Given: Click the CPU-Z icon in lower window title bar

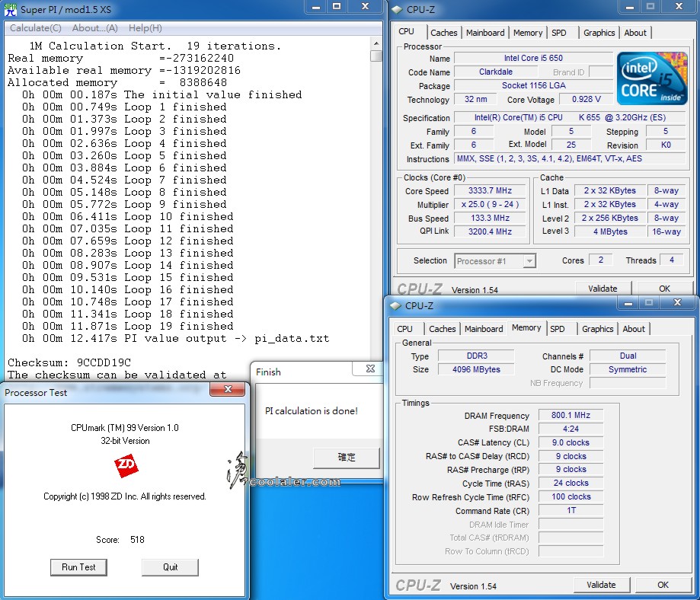Looking at the screenshot, I should point(395,306).
